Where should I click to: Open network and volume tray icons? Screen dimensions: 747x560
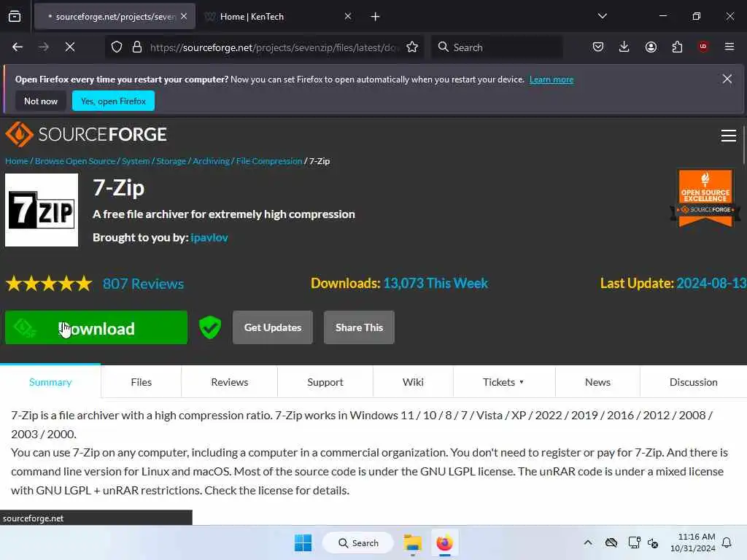click(643, 542)
